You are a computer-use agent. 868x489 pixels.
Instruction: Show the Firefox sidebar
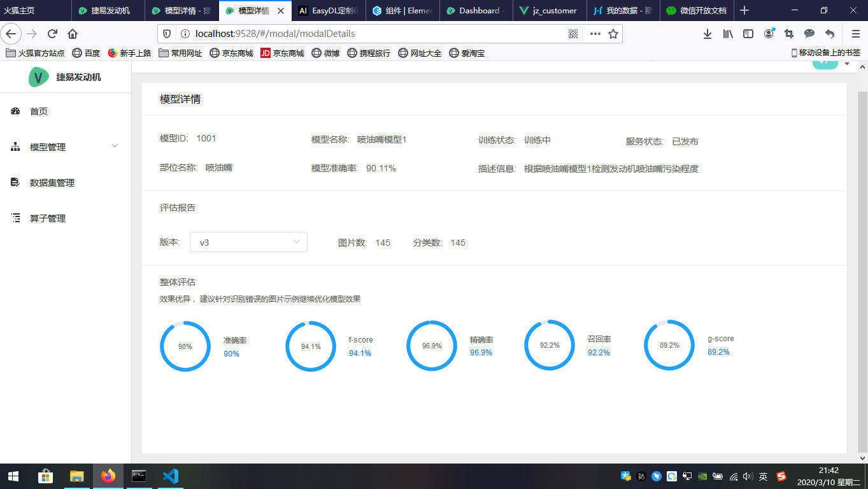pos(748,34)
